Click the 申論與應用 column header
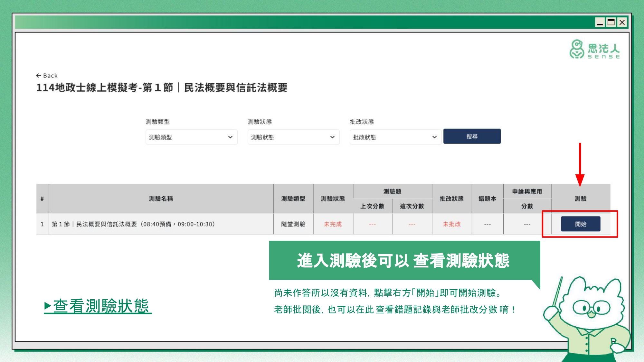The width and height of the screenshot is (644, 362). pos(527,191)
